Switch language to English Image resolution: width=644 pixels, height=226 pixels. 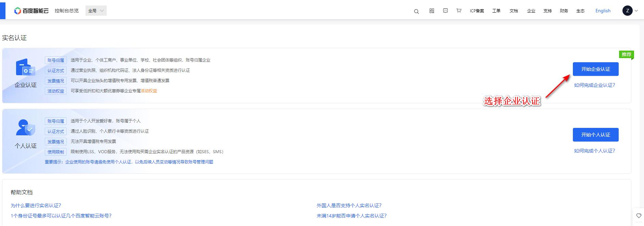[603, 11]
